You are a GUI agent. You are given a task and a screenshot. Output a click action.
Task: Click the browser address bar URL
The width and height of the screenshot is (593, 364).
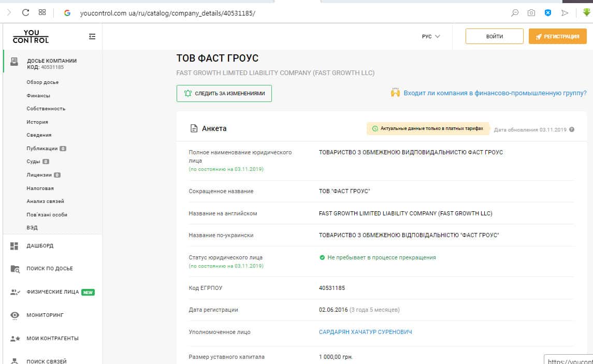[x=168, y=13]
